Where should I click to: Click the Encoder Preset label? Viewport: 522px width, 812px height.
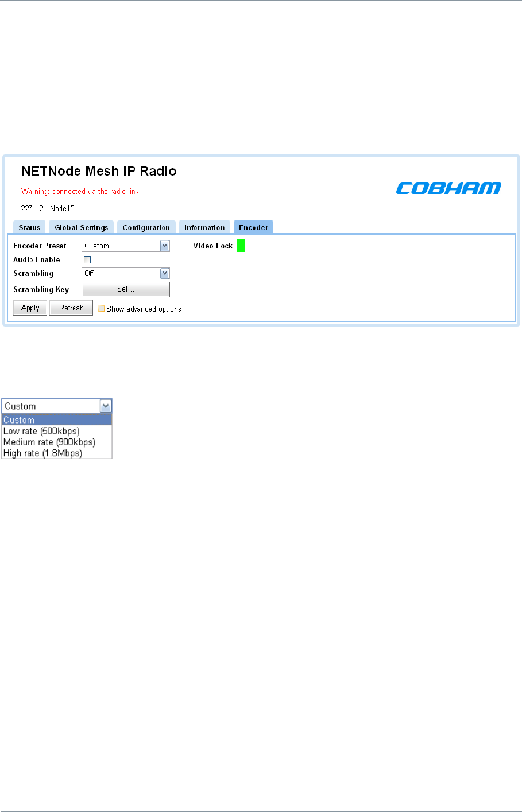coord(40,246)
